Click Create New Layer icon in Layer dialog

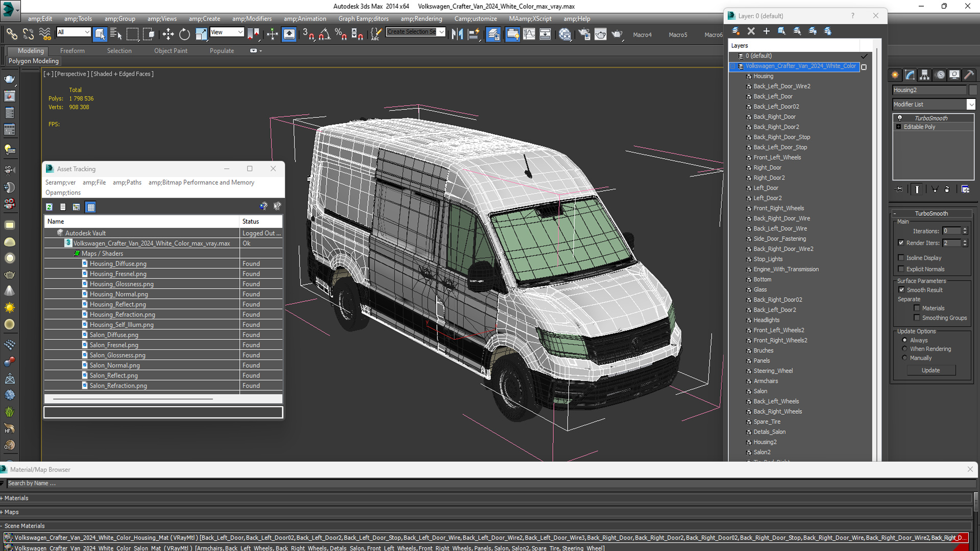(x=736, y=31)
